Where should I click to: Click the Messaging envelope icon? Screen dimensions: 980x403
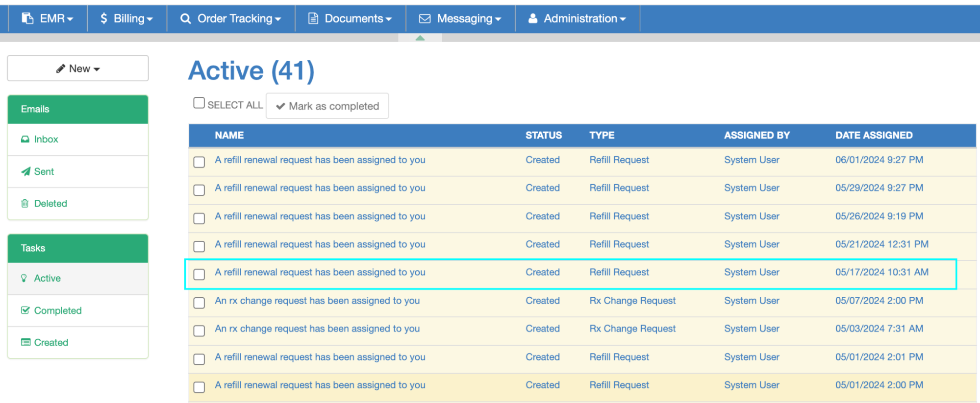click(x=425, y=19)
